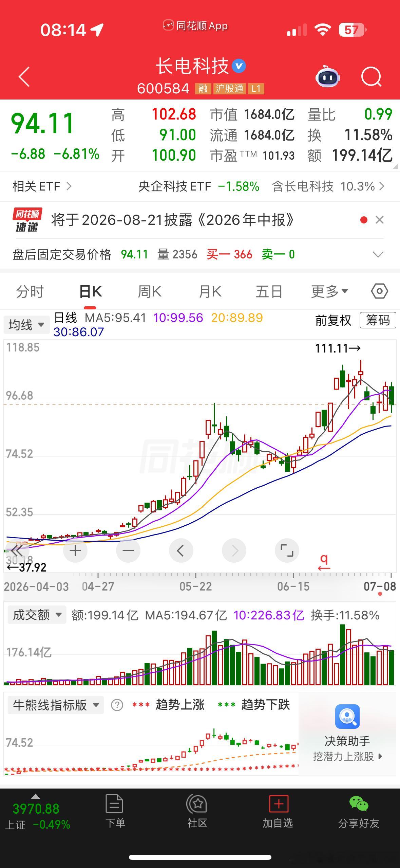Open the AI robot assistant icon
The height and width of the screenshot is (868, 400).
coord(327,77)
